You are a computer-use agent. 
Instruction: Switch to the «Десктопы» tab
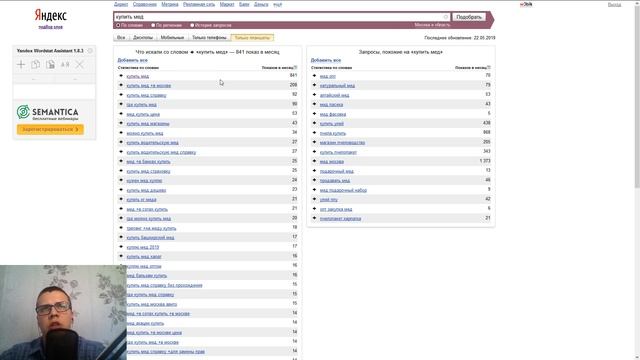143,38
